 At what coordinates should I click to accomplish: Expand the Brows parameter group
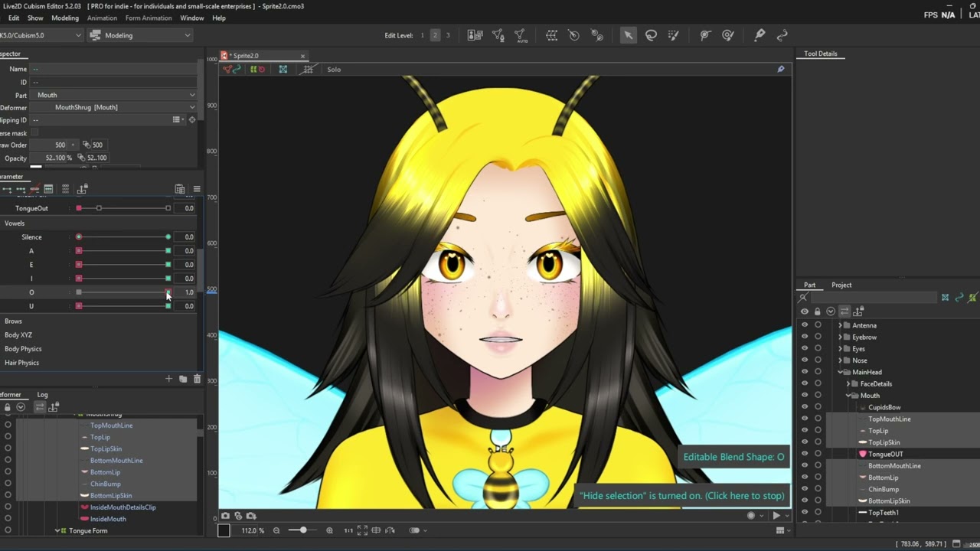pyautogui.click(x=13, y=321)
